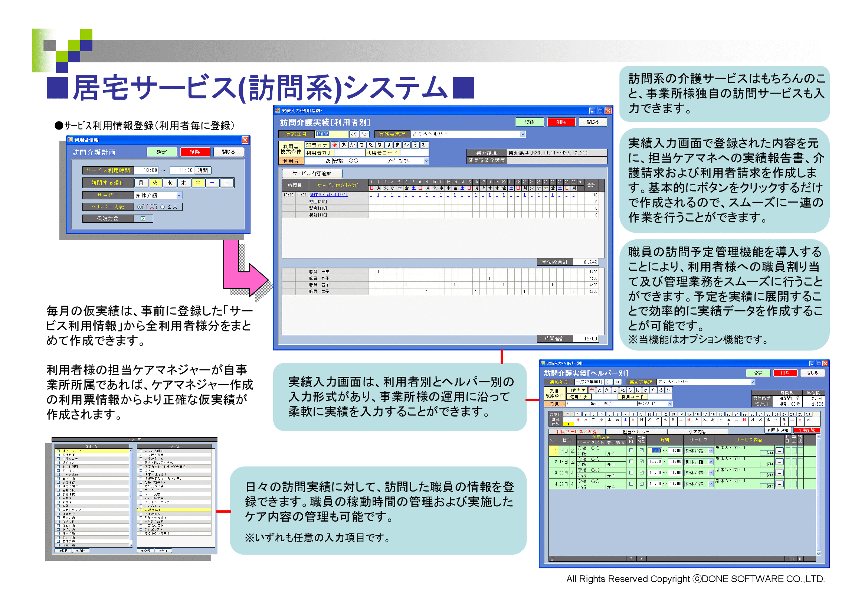This screenshot has width=868, height=614.
Task: Click ellipsis button in first helper record row
Action: 779,451
